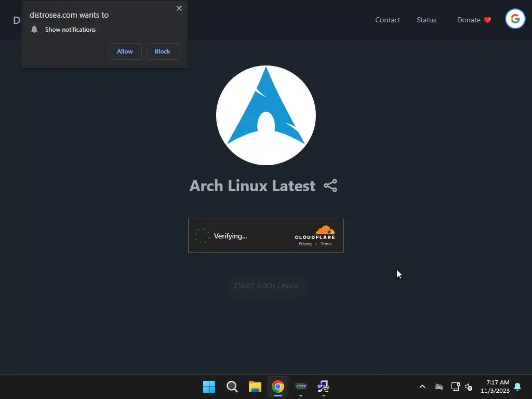Click the xbmc taskbar application icon
Viewport: 532px width, 399px height.
[x=301, y=387]
